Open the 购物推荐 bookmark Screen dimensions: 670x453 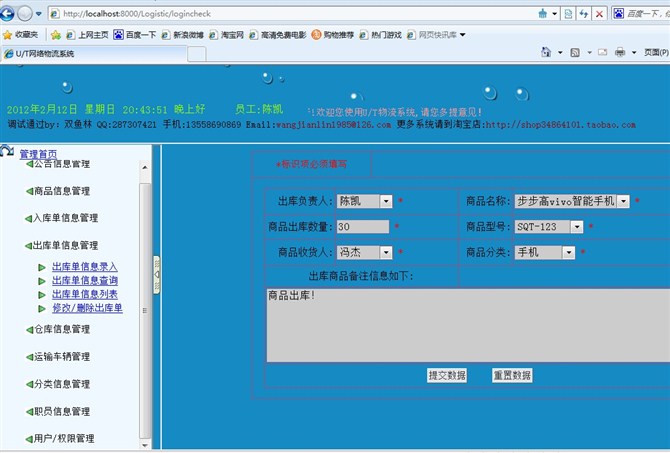[333, 35]
